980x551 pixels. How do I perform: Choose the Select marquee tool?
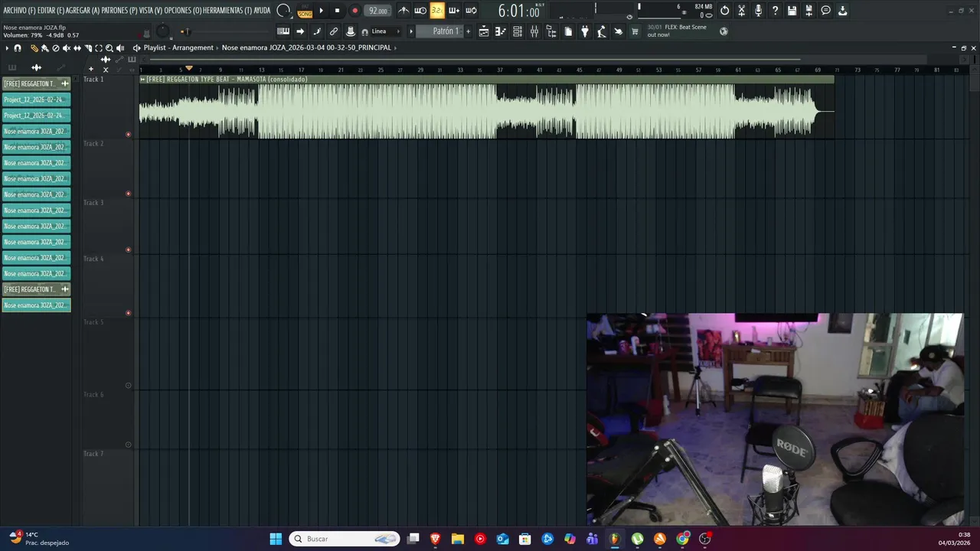point(99,47)
